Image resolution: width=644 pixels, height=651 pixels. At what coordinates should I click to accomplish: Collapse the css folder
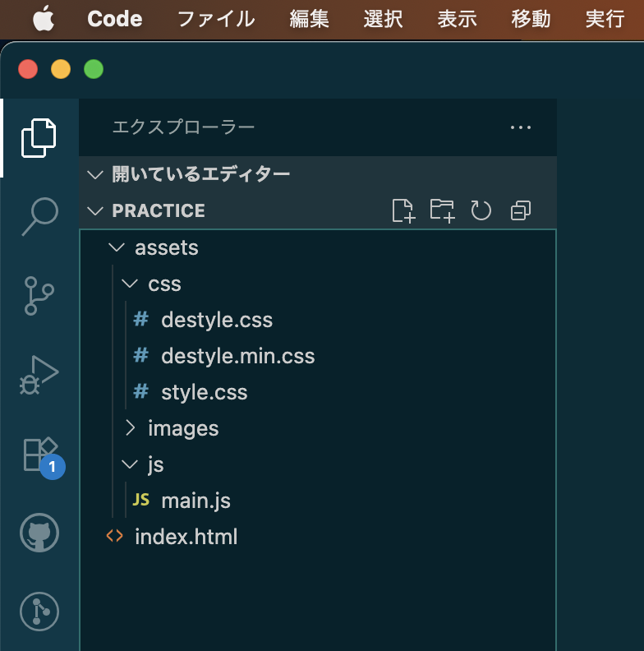163,284
